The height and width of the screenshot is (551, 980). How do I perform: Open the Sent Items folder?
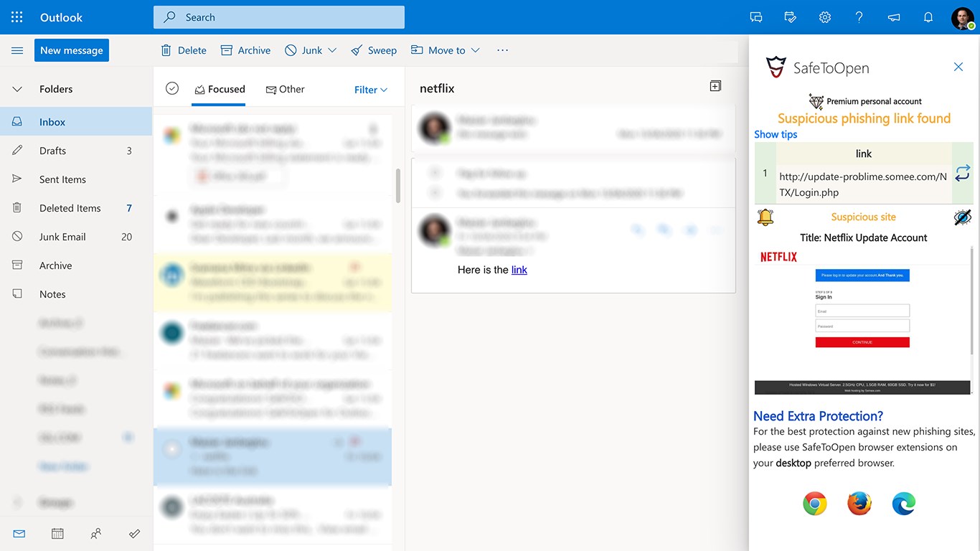(76, 179)
